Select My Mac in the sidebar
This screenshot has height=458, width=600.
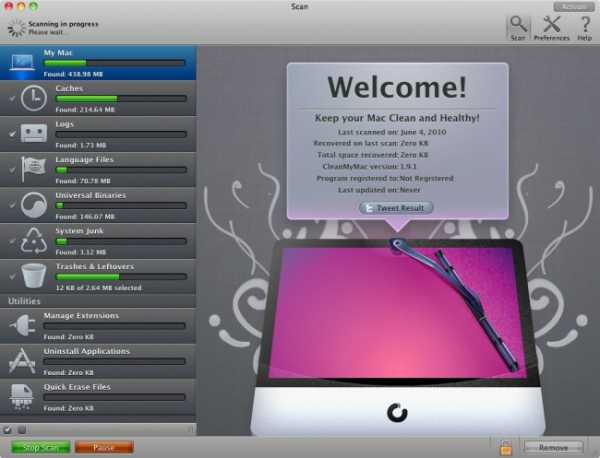point(98,62)
